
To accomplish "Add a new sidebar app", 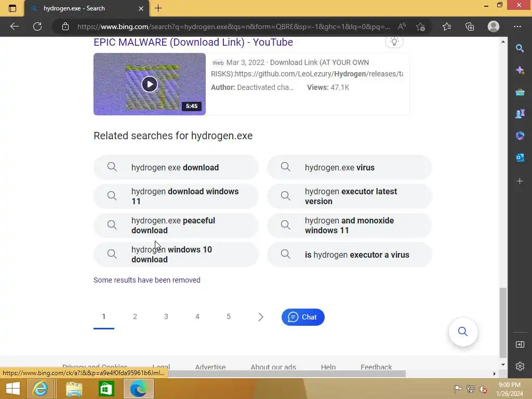I will [520, 181].
